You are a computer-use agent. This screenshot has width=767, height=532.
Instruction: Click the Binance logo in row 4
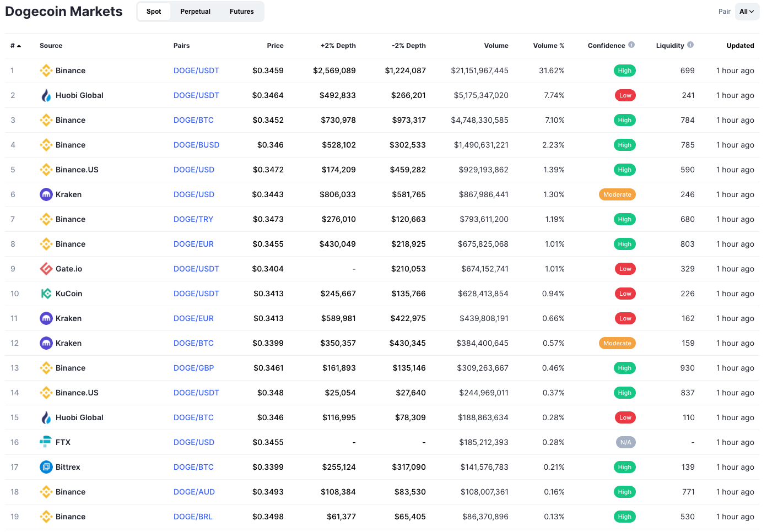[x=46, y=145]
